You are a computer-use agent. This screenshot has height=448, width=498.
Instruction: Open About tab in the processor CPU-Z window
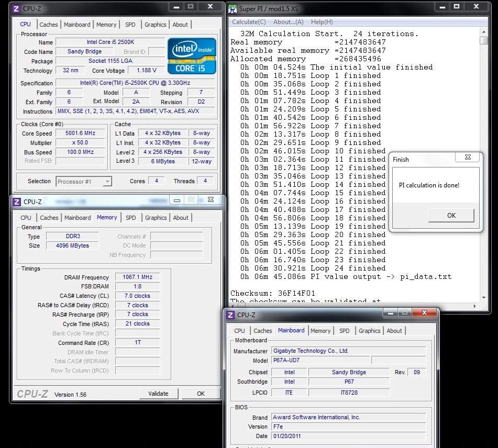coord(180,25)
